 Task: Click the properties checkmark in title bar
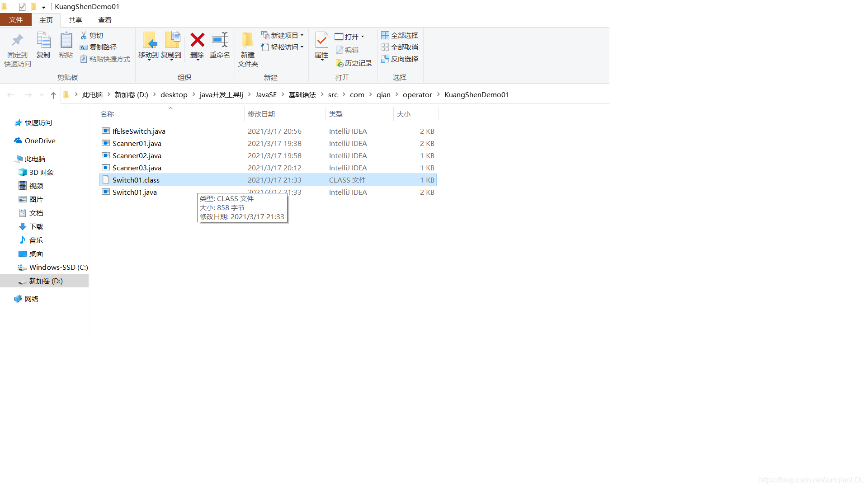(22, 7)
